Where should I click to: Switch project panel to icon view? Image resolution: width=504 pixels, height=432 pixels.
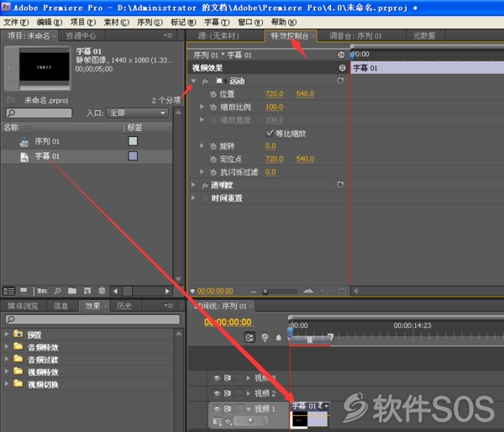pos(24,291)
